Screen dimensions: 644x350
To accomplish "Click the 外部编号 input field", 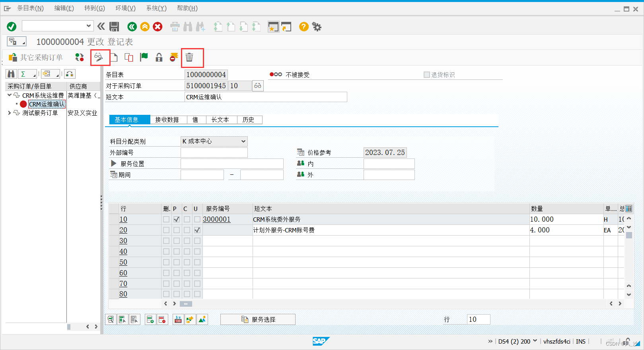I will (214, 153).
